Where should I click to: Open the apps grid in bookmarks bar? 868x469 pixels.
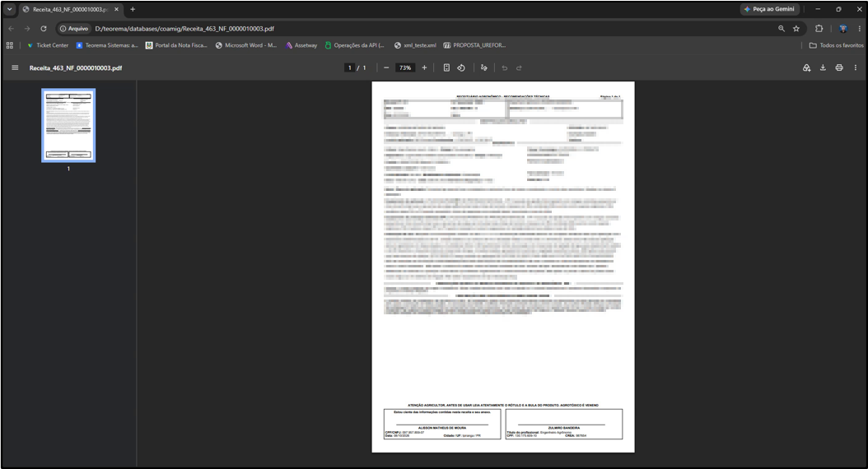9,45
